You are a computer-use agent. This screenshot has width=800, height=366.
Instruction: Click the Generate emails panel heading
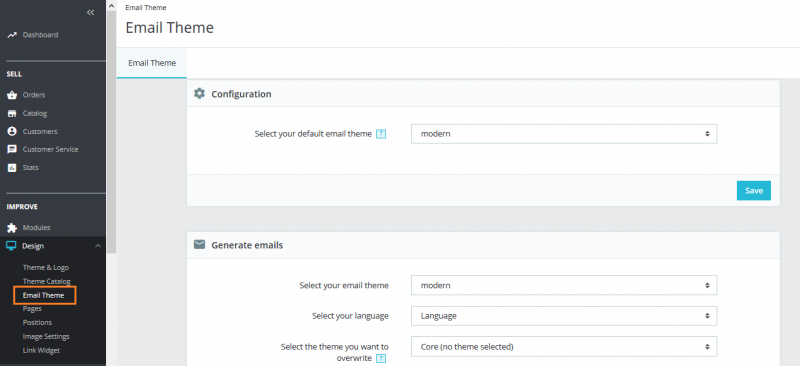click(x=247, y=245)
